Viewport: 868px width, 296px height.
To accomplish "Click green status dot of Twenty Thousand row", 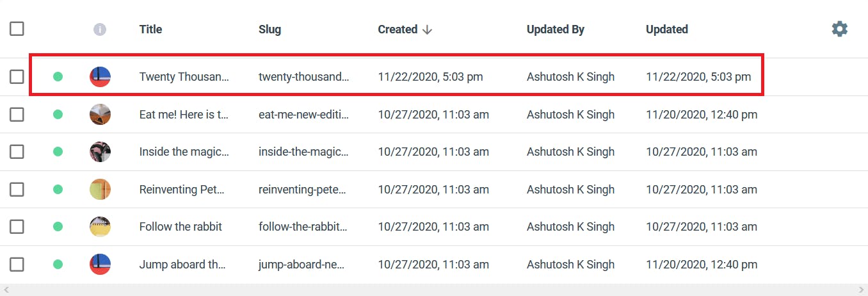I will point(58,77).
